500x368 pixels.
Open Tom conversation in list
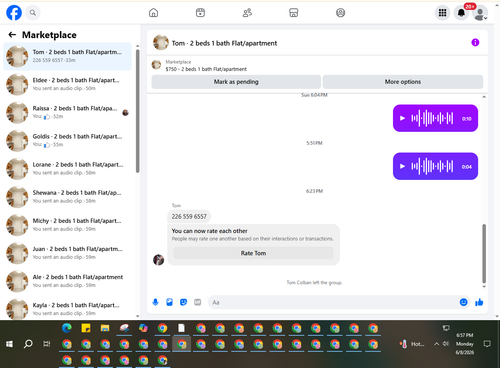pos(67,56)
